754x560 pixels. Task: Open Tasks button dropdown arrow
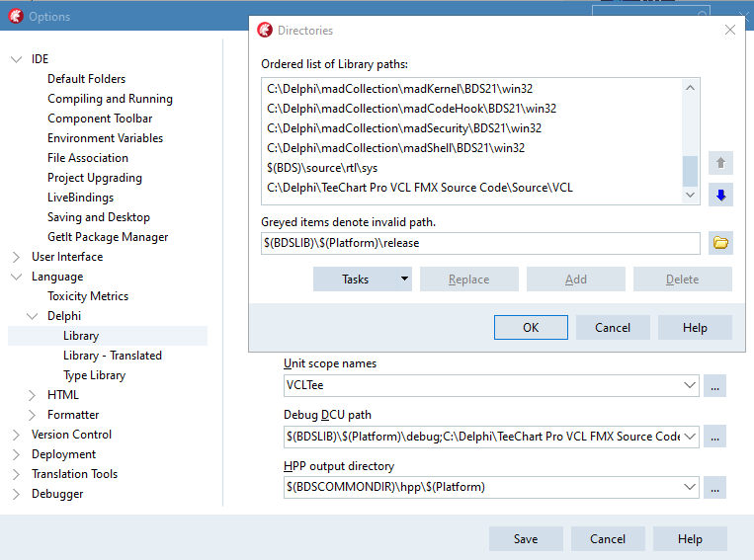click(x=404, y=279)
